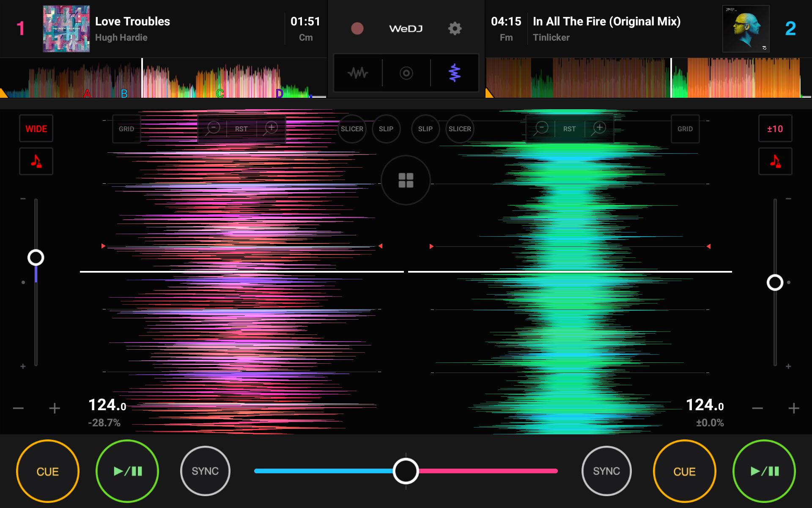Toggle the pitch adjust ±10 button
812x508 pixels.
[775, 128]
